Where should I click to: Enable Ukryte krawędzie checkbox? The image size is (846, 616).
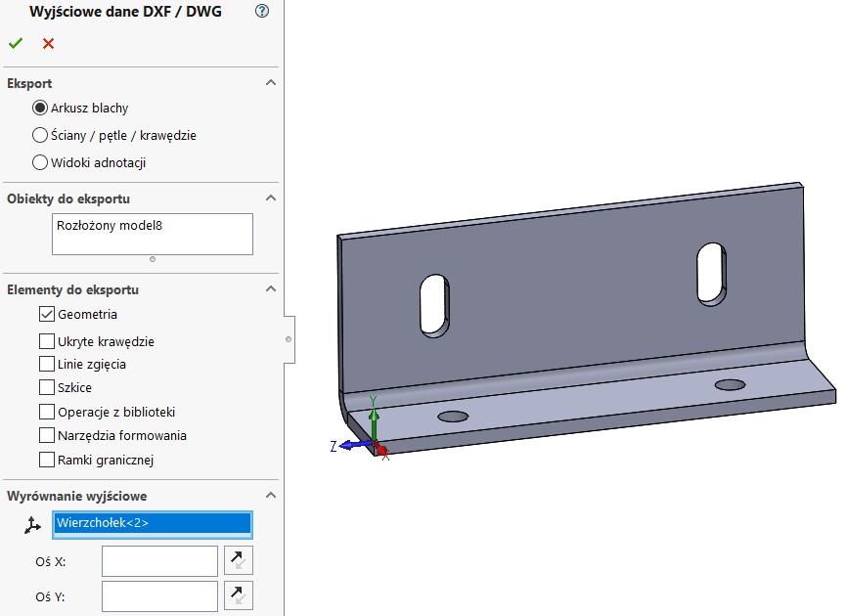[47, 341]
